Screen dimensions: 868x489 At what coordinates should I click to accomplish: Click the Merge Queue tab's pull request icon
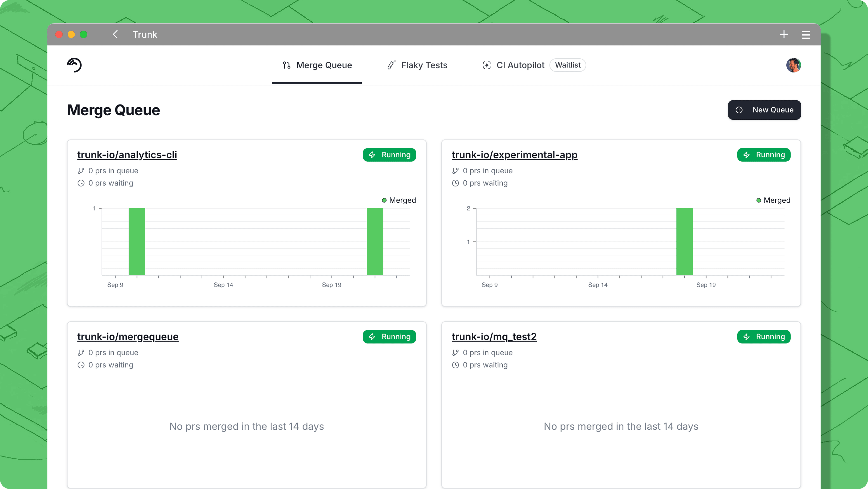(286, 65)
